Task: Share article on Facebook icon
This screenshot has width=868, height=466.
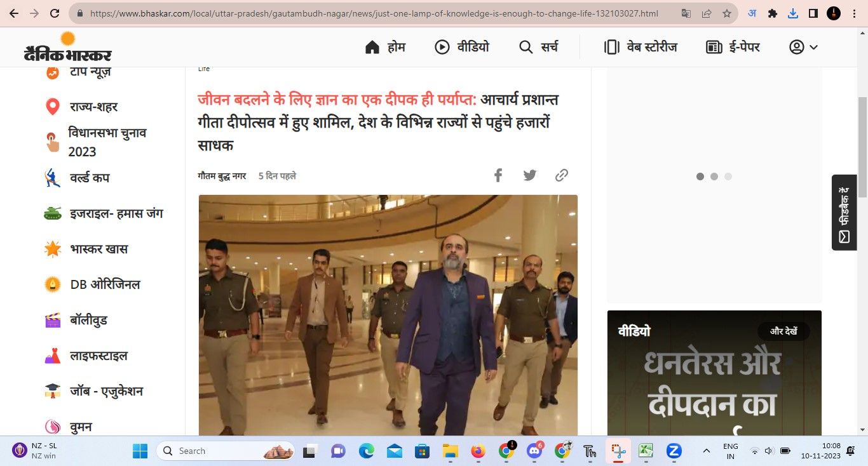Action: click(x=498, y=176)
